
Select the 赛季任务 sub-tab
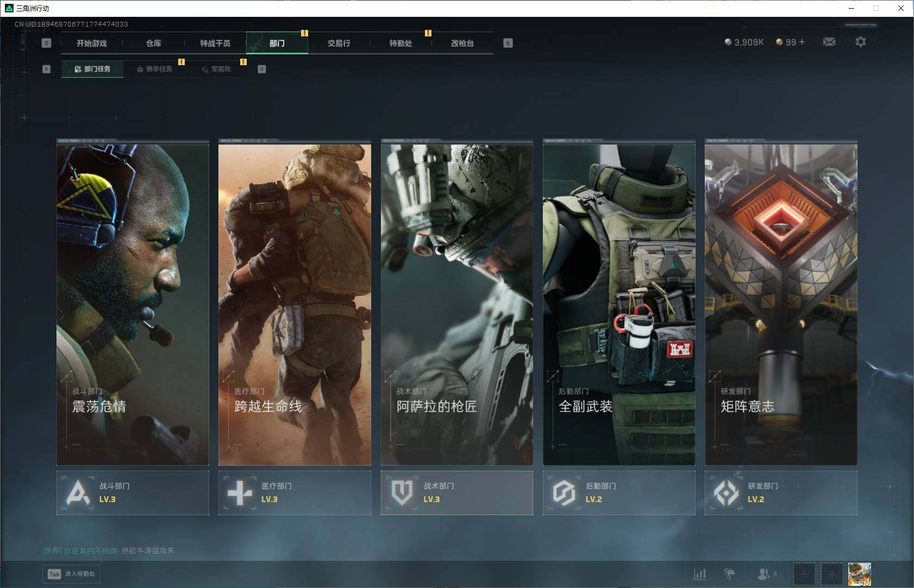(155, 69)
